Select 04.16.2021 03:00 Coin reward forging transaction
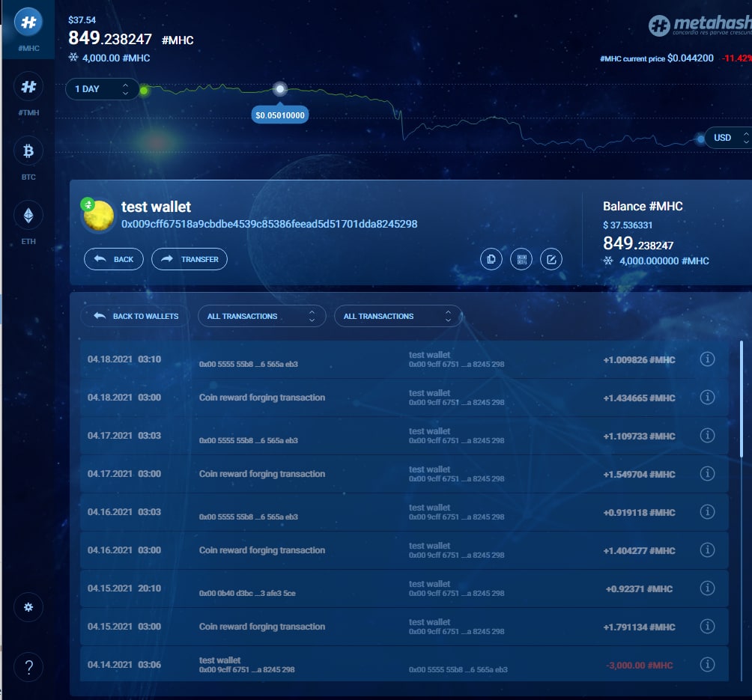Screen dimensions: 752x700 404,550
